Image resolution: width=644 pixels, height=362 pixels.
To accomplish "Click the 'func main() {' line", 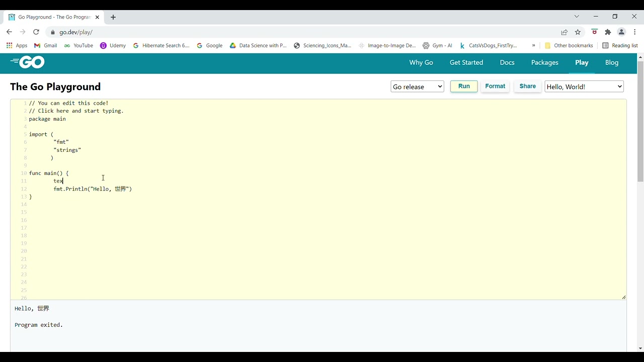I will [49, 173].
